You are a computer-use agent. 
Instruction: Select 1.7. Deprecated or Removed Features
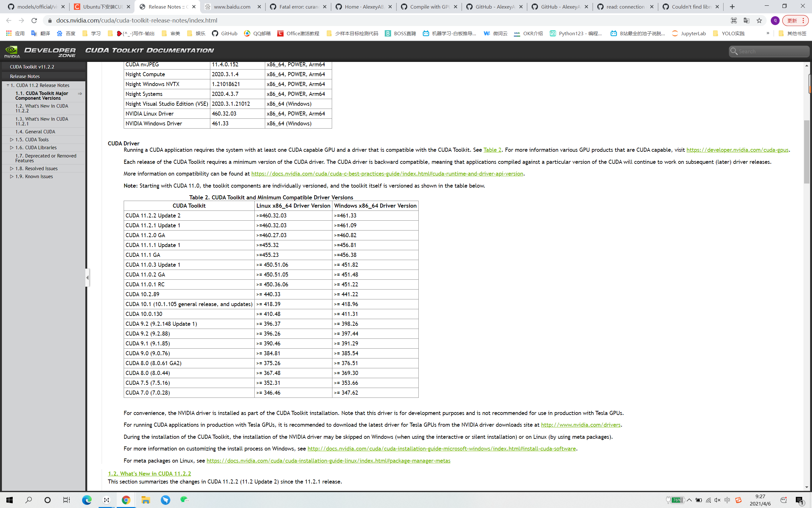pyautogui.click(x=46, y=158)
